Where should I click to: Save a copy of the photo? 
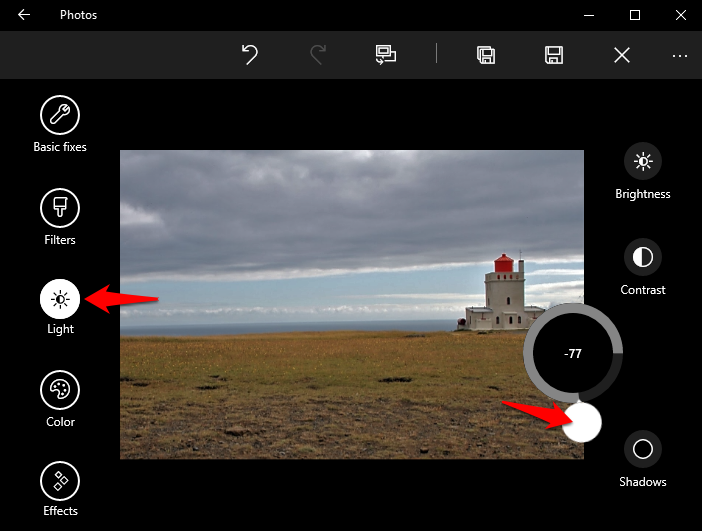[x=486, y=55]
